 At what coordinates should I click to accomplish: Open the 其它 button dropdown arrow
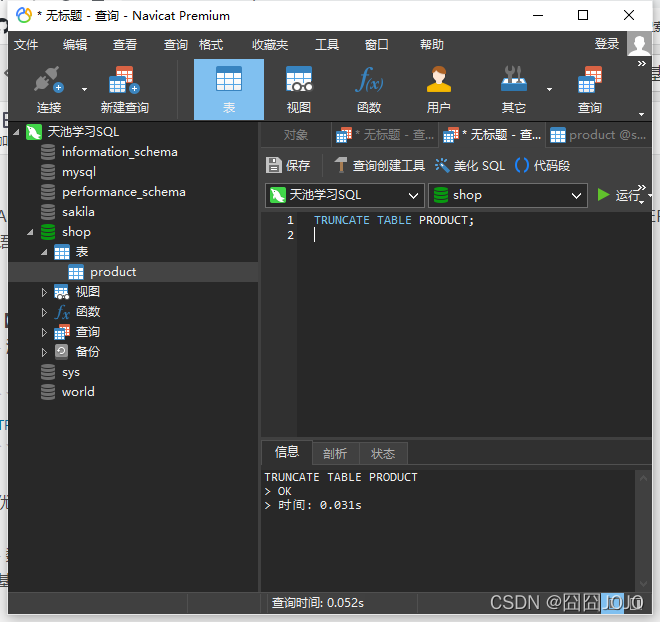[x=549, y=89]
